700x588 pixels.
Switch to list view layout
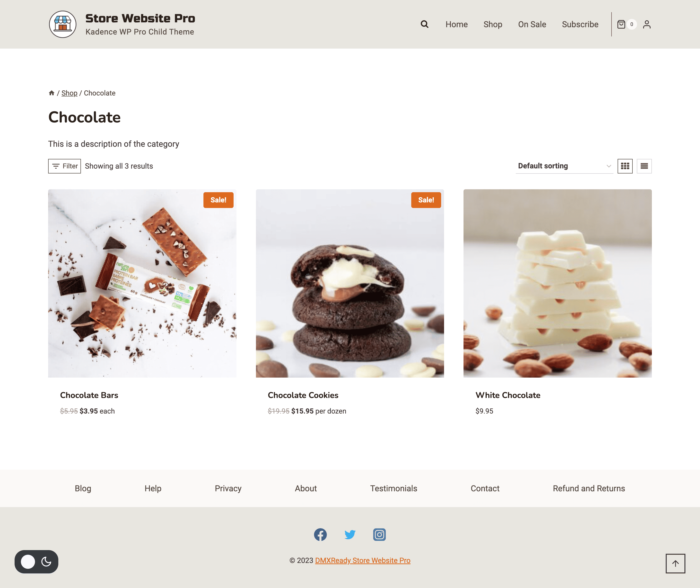[x=644, y=166]
